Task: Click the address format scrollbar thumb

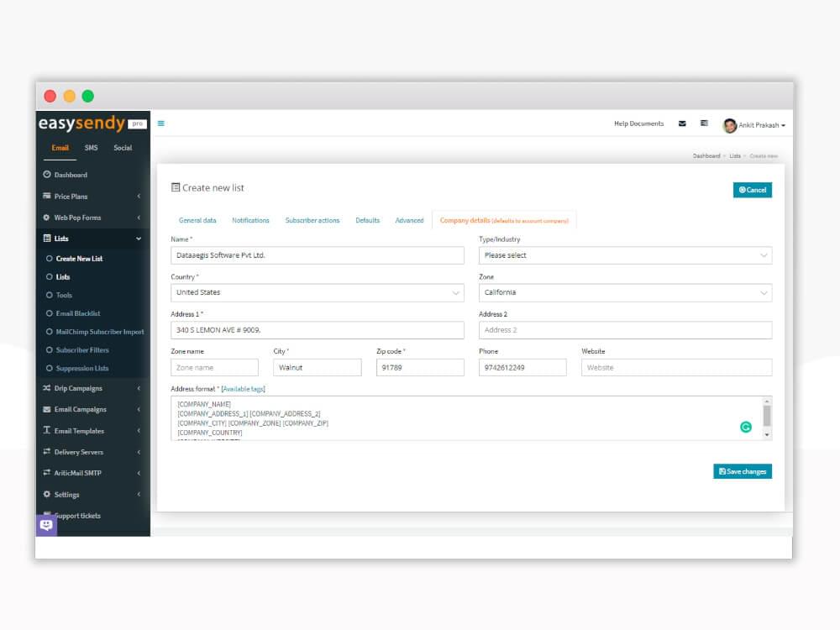Action: point(767,416)
